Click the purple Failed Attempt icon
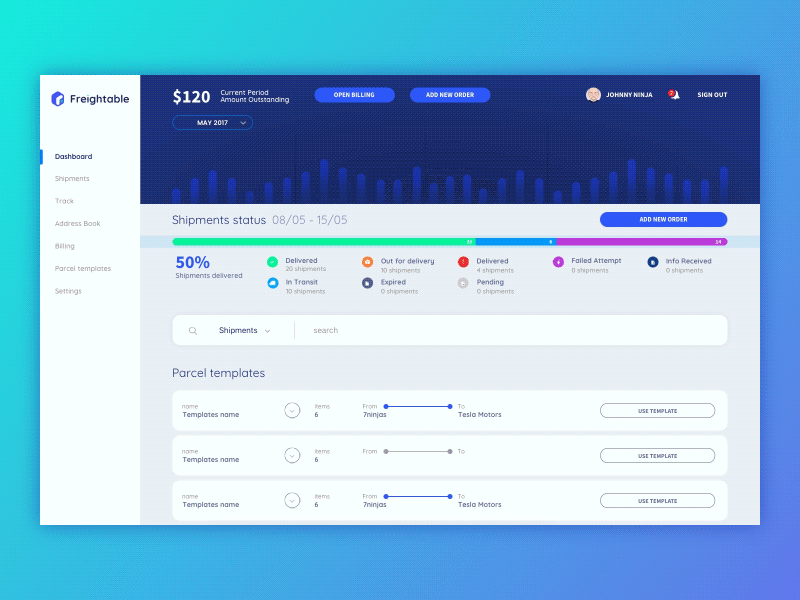 [x=558, y=264]
